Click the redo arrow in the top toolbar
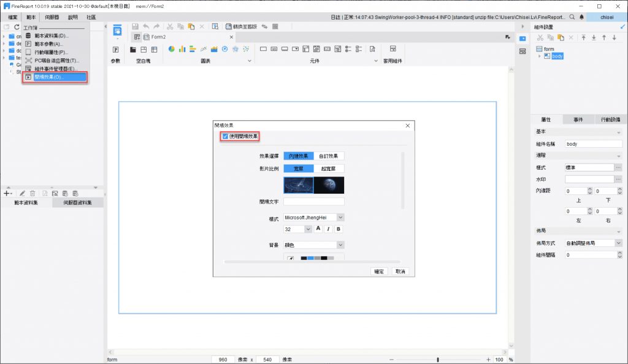This screenshot has height=364, width=628. point(156,26)
